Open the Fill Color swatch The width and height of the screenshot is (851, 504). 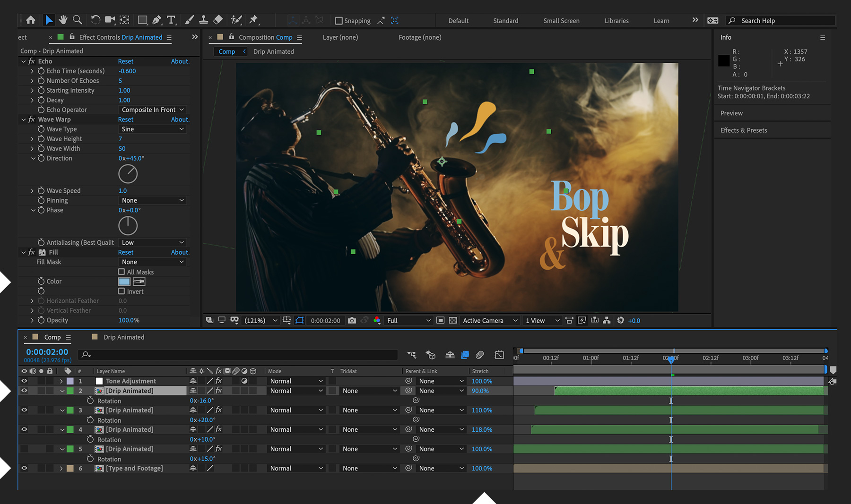coord(124,281)
